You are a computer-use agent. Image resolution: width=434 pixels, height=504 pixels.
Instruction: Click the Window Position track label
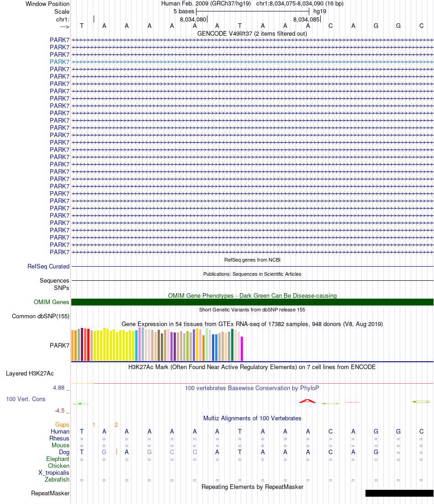(48, 4)
